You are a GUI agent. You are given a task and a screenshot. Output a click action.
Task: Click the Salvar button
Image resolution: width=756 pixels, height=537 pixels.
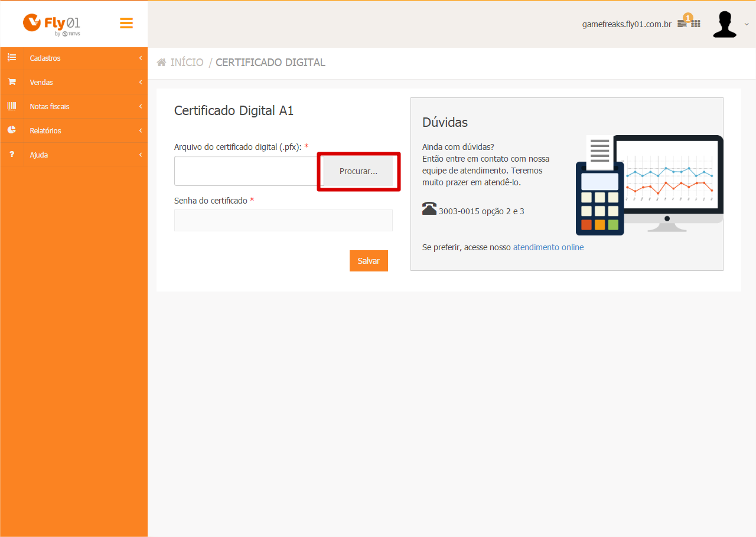coord(369,261)
